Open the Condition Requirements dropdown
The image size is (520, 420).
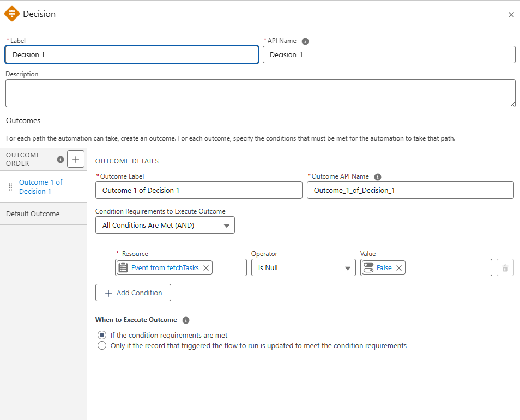[x=165, y=225]
